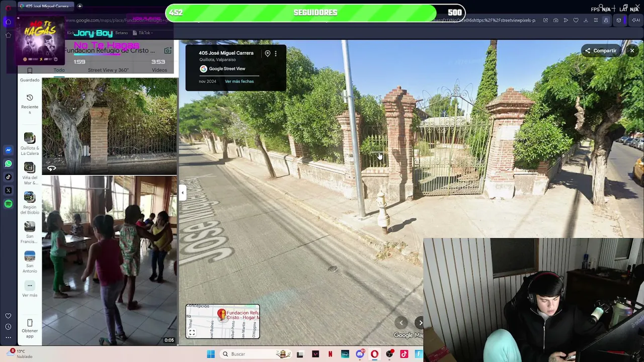Open the TikTok app in taskbar
The image size is (644, 362).
coord(404,354)
